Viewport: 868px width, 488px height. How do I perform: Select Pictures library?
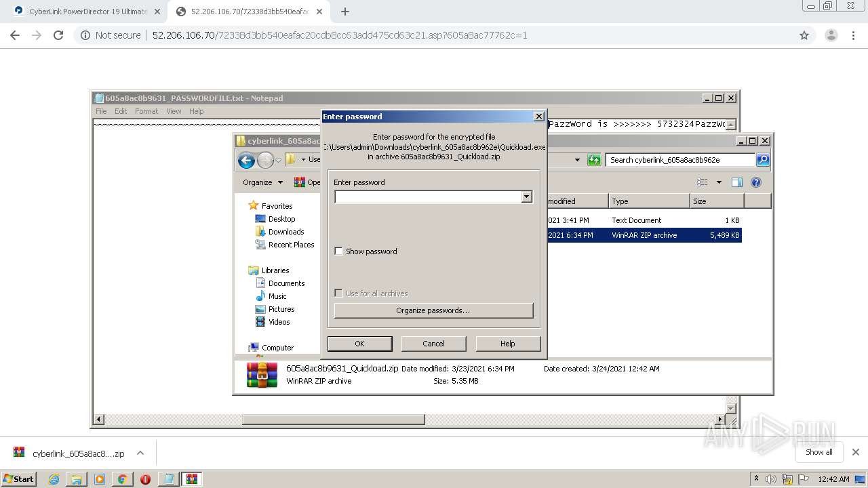[x=281, y=309]
